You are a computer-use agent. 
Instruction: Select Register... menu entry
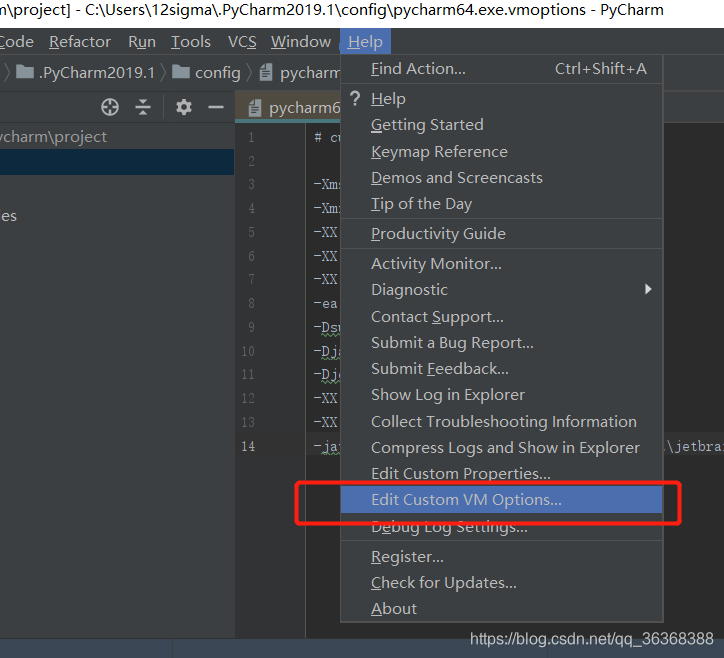501,557
